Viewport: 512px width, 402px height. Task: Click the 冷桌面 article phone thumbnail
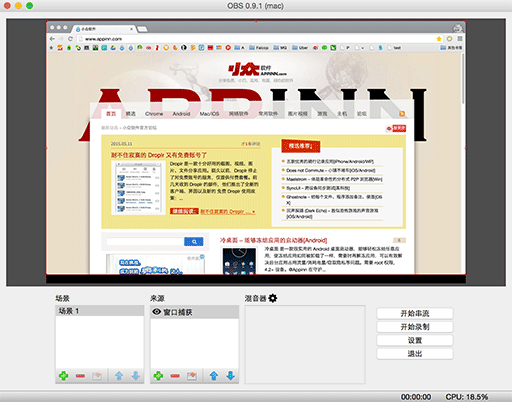pyautogui.click(x=240, y=260)
